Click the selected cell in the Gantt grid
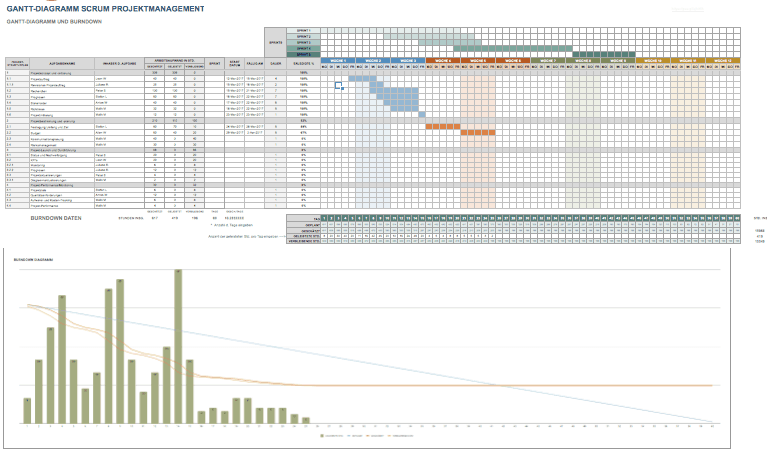767x450 pixels. point(339,85)
